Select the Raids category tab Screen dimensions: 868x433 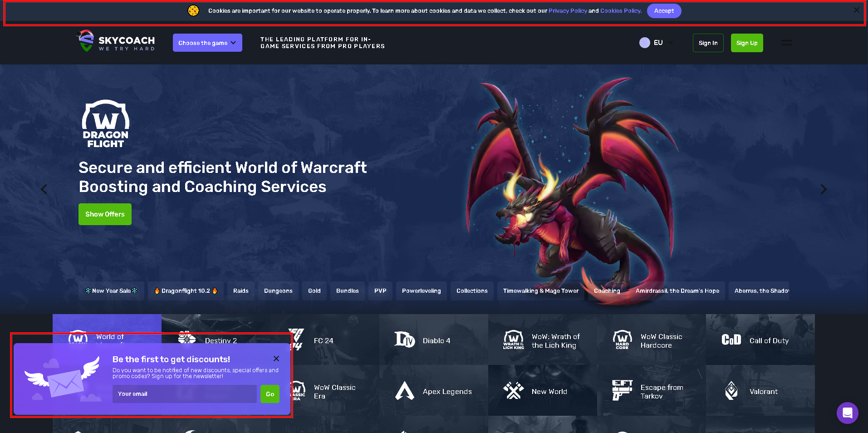240,291
